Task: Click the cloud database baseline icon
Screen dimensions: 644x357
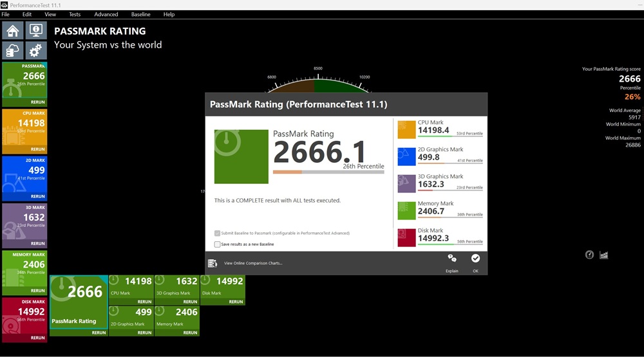Action: 13,50
